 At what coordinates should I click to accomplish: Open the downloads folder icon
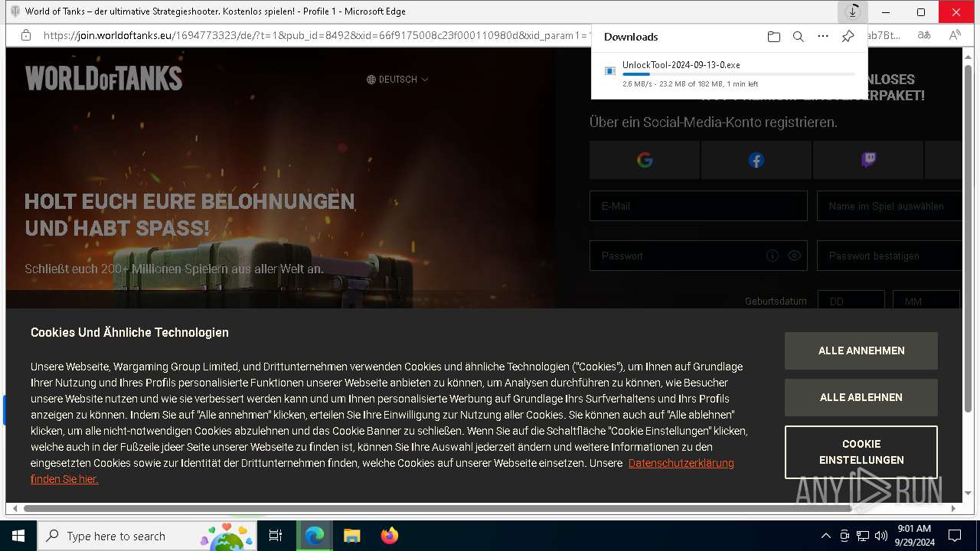tap(774, 37)
